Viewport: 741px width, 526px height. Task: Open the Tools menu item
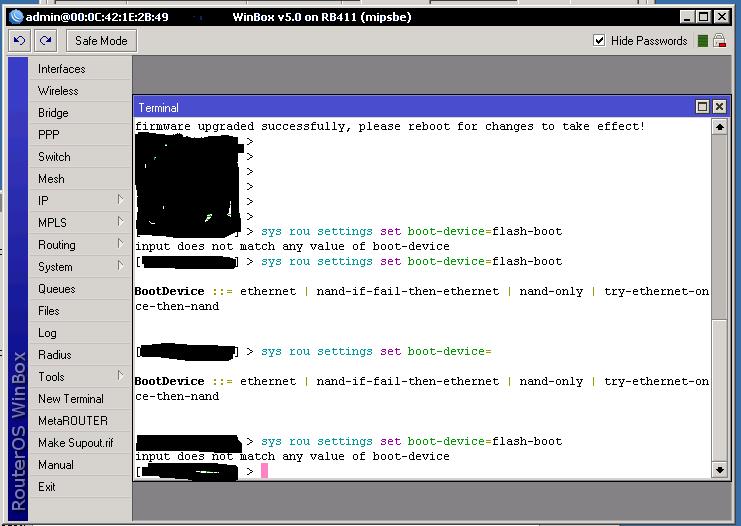80,377
